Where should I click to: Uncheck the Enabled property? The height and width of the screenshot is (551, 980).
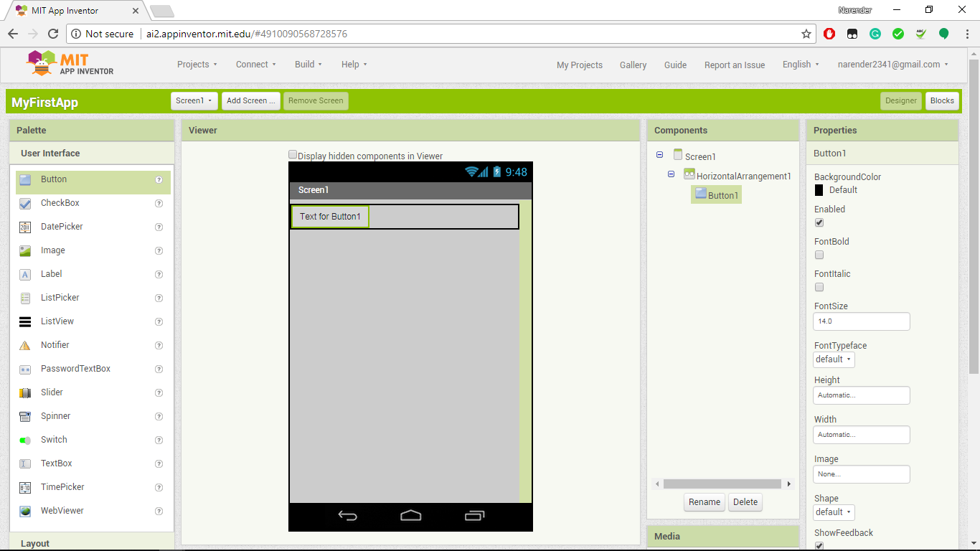pos(819,222)
